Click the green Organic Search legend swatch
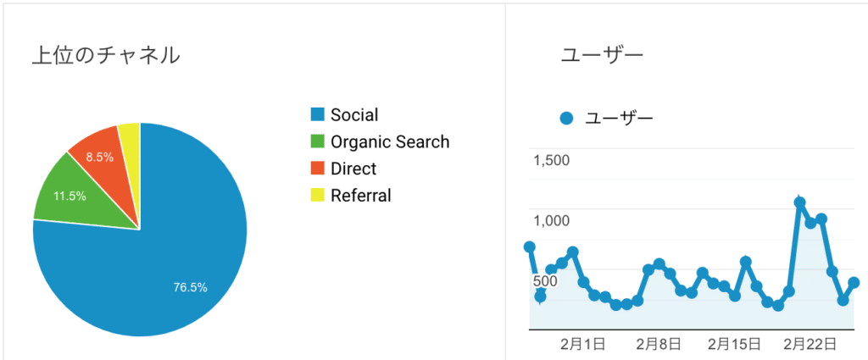 point(317,142)
